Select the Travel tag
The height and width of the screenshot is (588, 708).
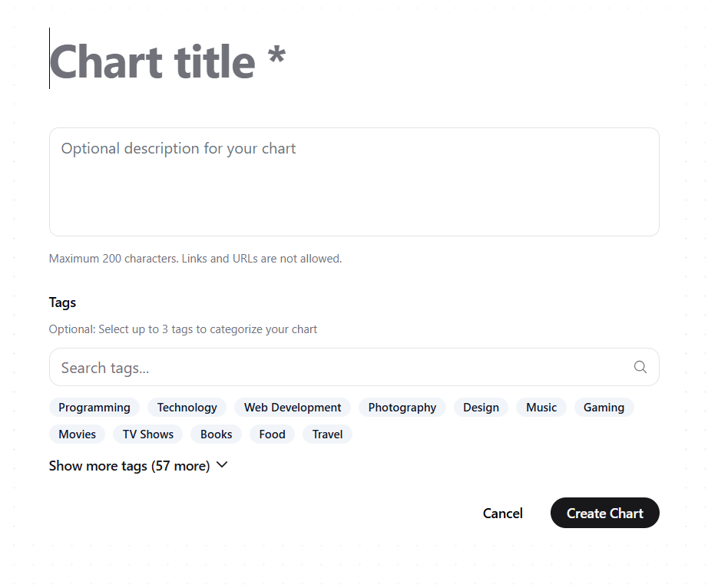[326, 434]
